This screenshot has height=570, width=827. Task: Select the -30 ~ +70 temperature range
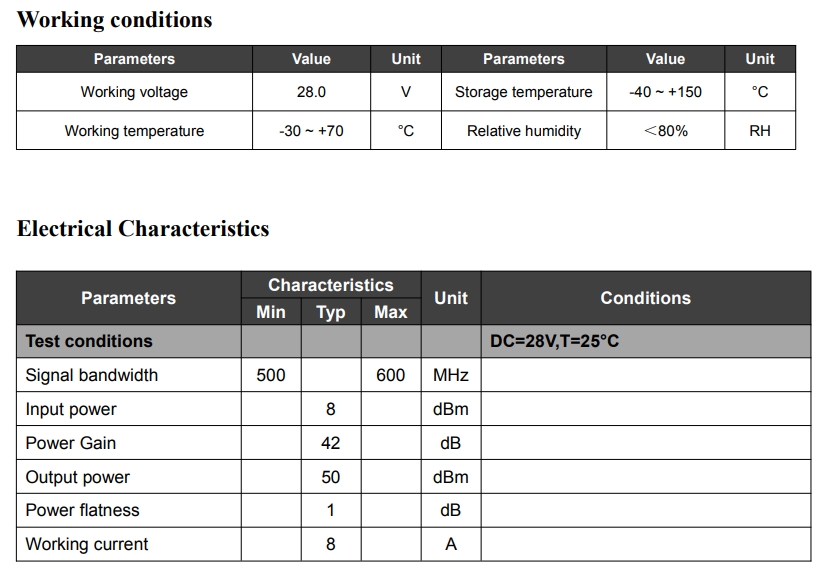(311, 131)
